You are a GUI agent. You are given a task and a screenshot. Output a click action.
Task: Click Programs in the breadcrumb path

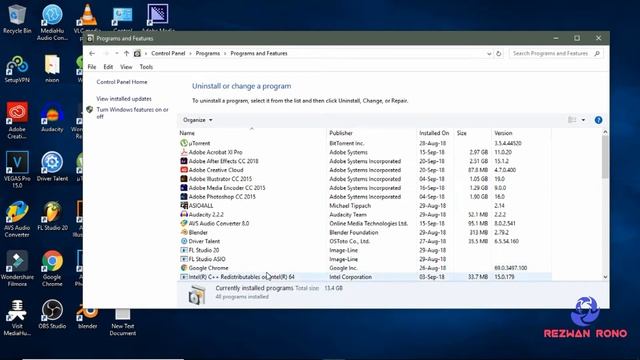(207, 53)
